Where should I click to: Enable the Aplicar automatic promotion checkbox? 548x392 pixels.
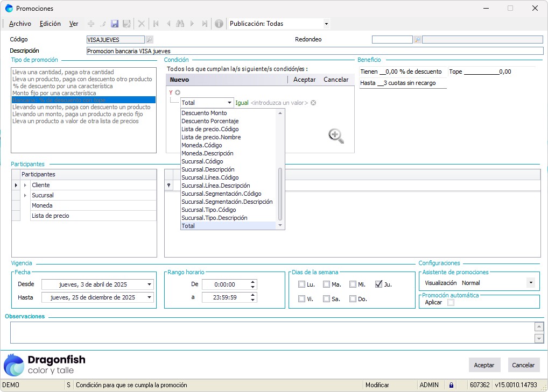pyautogui.click(x=451, y=302)
